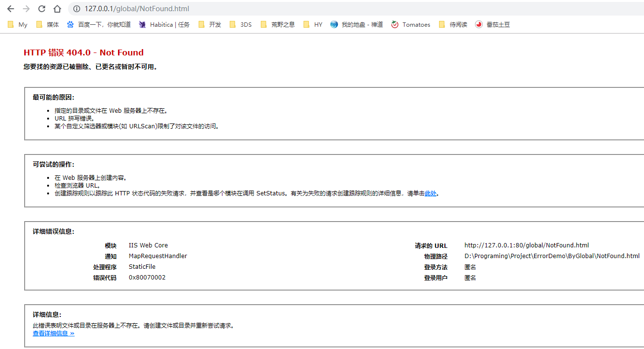644x349 pixels.
Task: Click the 请求的 URL label
Action: click(431, 246)
